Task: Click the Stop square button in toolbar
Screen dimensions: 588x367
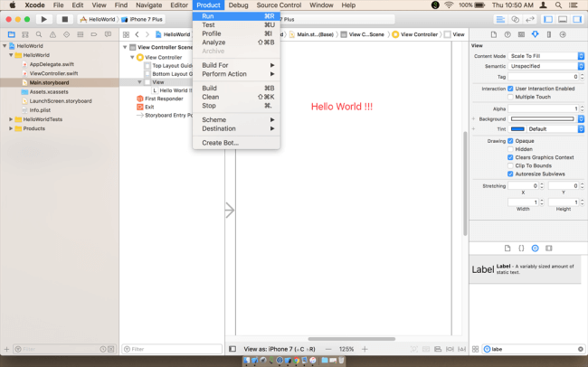Action: (x=65, y=19)
